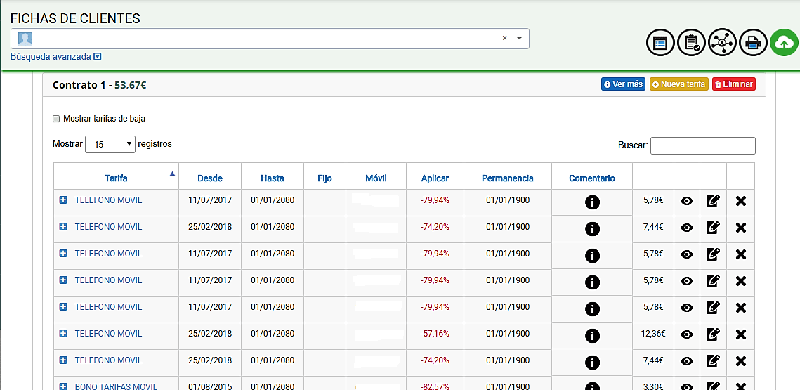This screenshot has height=390, width=800.
Task: Sort table by Móvil column header
Action: click(x=376, y=178)
